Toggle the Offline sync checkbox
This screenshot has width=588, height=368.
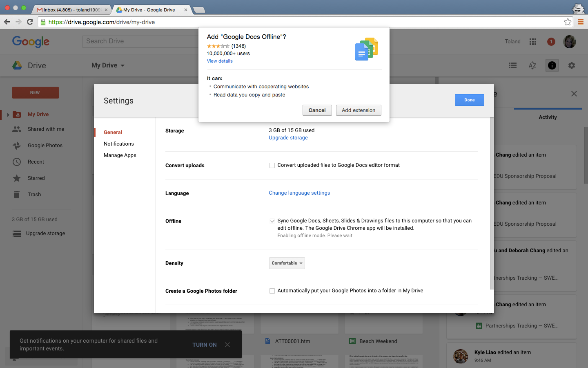coord(272,221)
